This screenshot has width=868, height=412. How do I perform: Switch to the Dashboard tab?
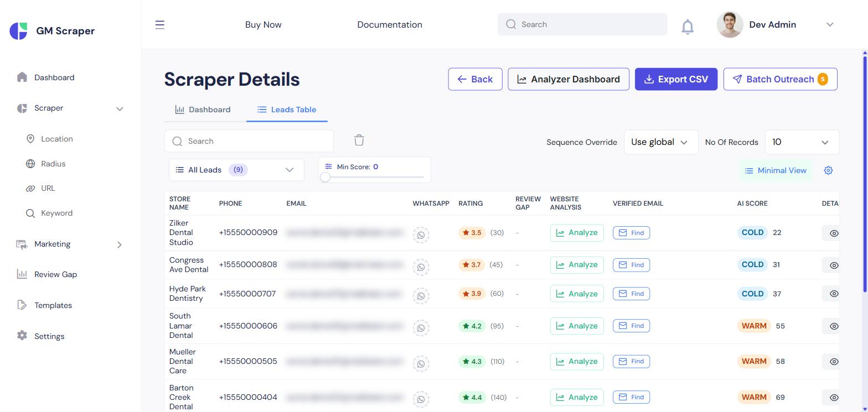tap(203, 109)
